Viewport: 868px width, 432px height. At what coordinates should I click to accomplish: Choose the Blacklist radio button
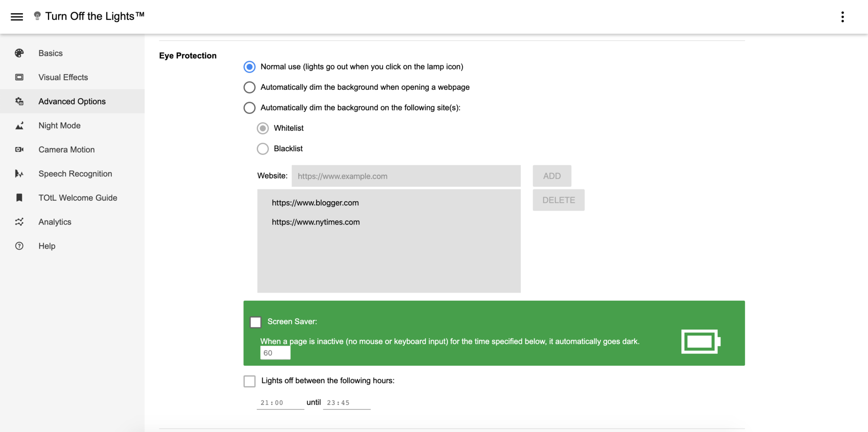coord(263,149)
